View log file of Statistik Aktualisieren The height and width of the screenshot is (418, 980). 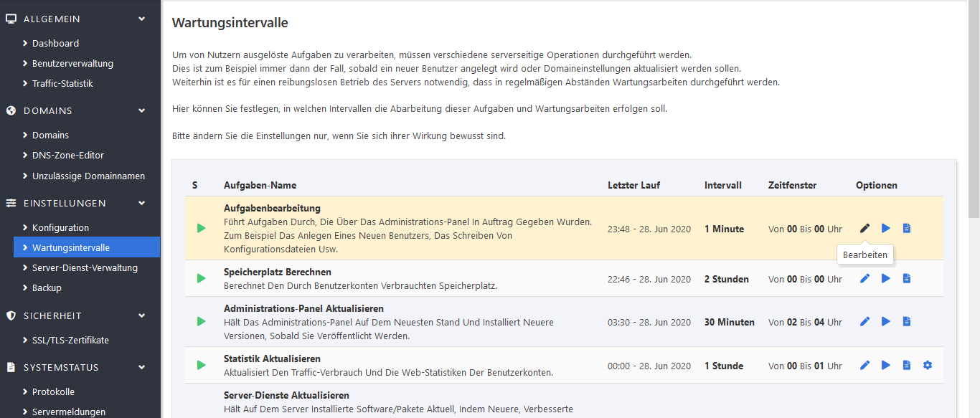click(907, 365)
